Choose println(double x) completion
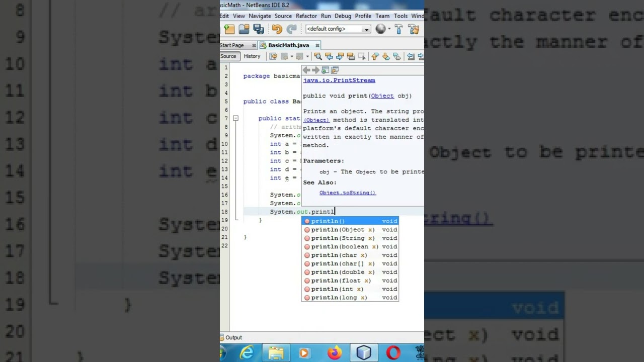644x362 pixels. (350, 272)
